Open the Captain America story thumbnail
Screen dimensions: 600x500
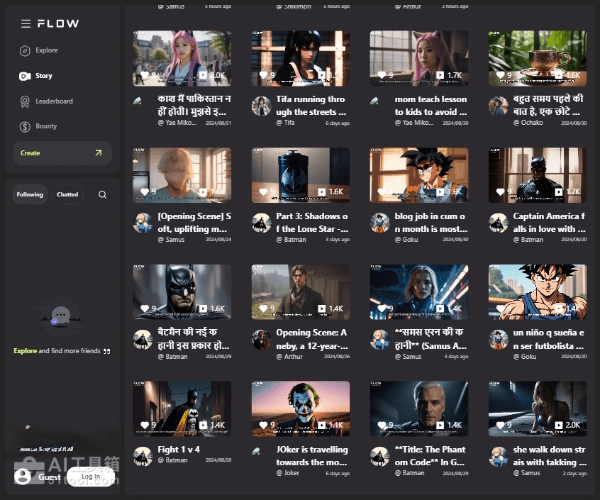point(537,175)
